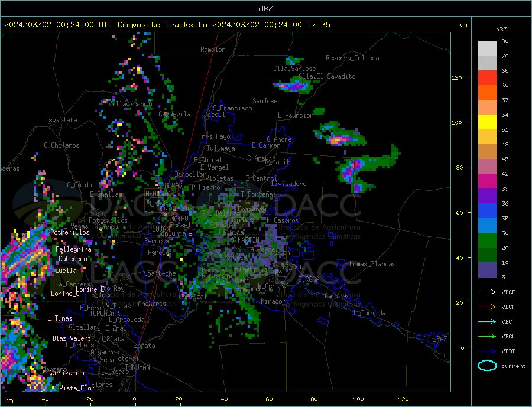Click the L_PAZ location label
This screenshot has width=532, height=407.
click(x=438, y=339)
